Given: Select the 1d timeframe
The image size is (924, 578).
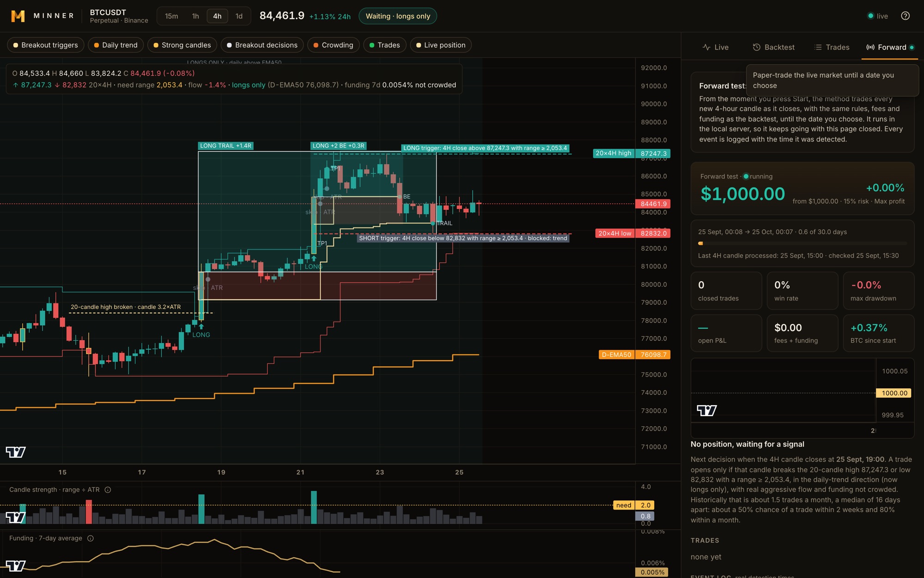Looking at the screenshot, I should point(239,16).
